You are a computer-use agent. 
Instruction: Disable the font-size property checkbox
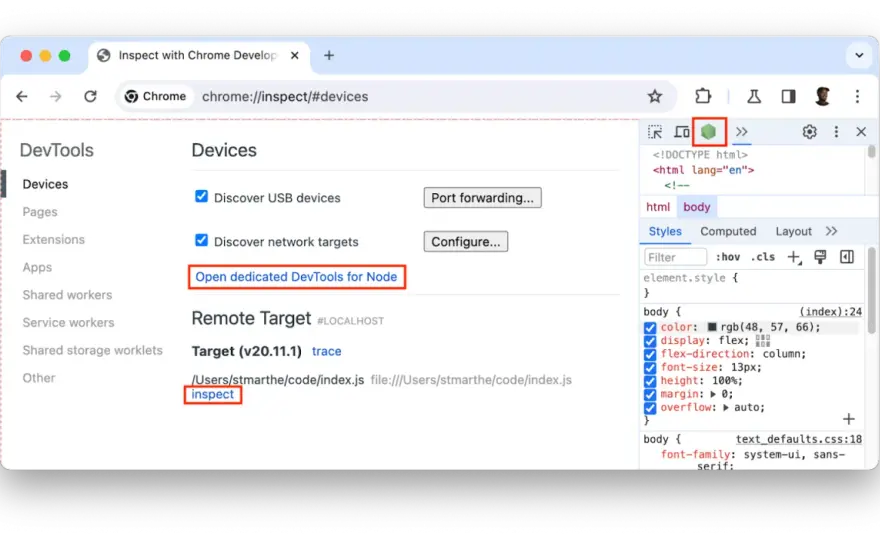pos(650,368)
